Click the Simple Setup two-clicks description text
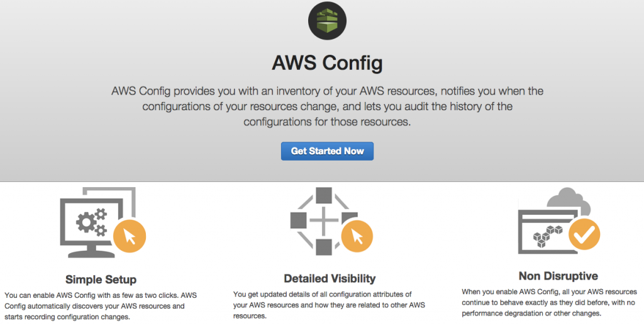The image size is (644, 325). pyautogui.click(x=101, y=306)
